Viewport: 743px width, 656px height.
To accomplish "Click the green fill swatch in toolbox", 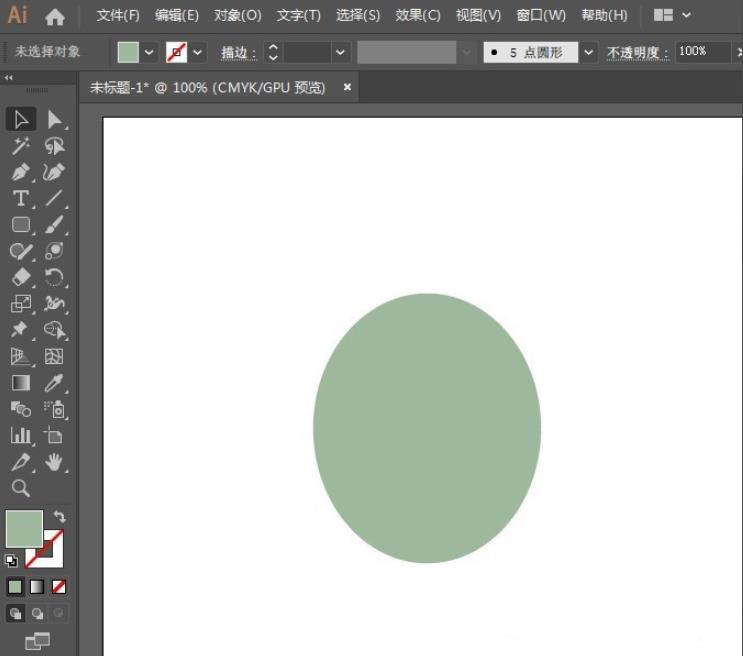I will (24, 528).
